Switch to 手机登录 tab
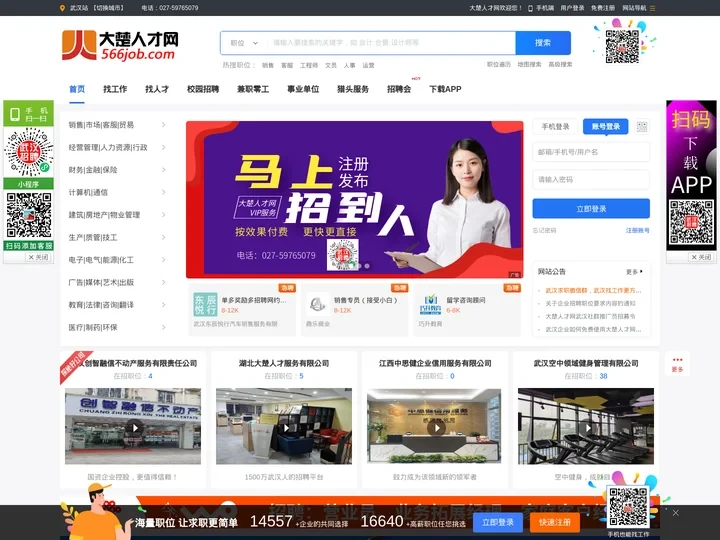The image size is (720, 540). pyautogui.click(x=555, y=126)
